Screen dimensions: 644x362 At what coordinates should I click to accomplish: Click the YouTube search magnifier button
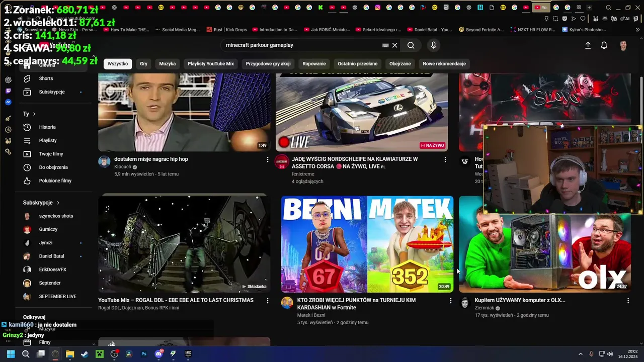tap(411, 45)
